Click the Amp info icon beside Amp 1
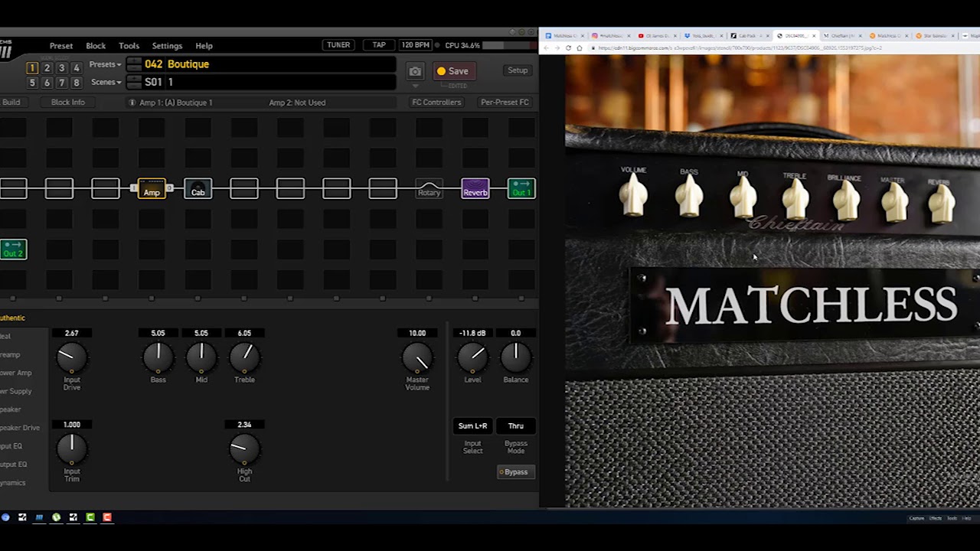 (132, 103)
